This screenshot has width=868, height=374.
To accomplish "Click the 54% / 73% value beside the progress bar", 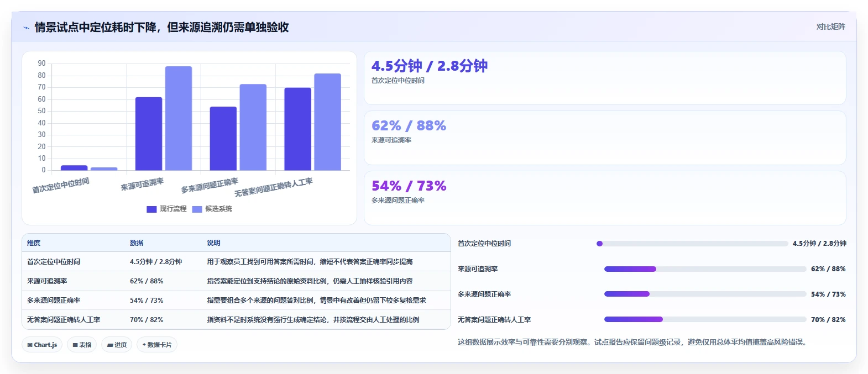I will [x=828, y=294].
